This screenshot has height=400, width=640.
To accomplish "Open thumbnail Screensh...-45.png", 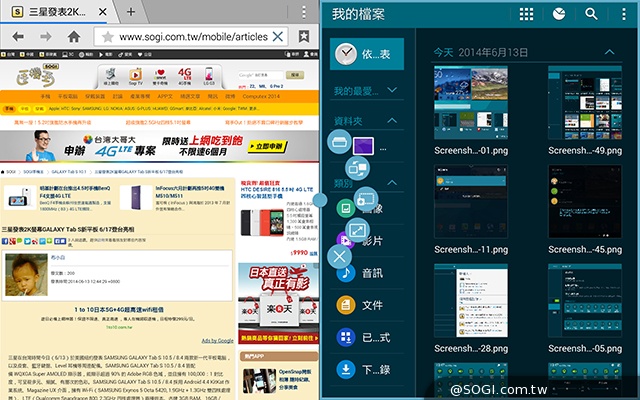I will [x=585, y=202].
